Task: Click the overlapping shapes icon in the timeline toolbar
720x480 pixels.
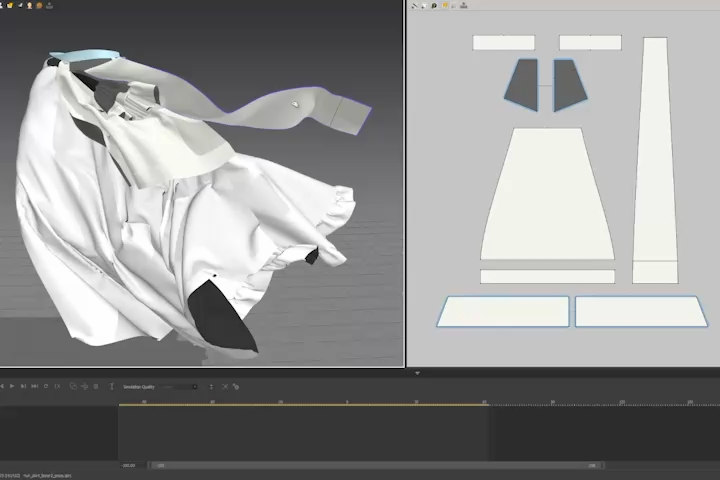Action: click(73, 386)
